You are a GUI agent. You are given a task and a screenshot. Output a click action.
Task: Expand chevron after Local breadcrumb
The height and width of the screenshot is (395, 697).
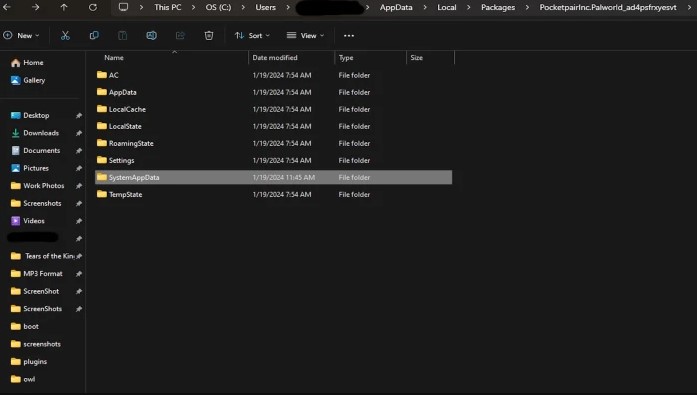[x=469, y=8]
